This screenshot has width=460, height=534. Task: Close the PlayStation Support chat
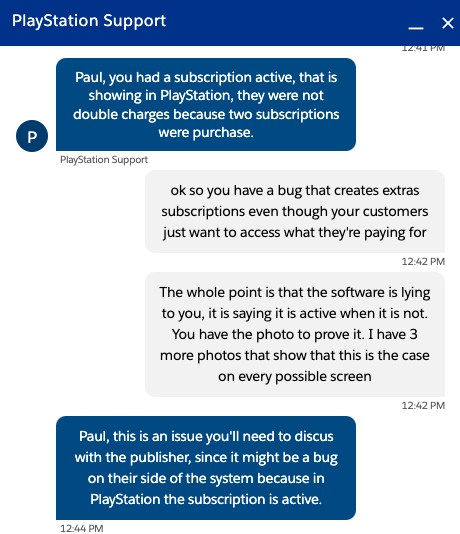(x=447, y=23)
